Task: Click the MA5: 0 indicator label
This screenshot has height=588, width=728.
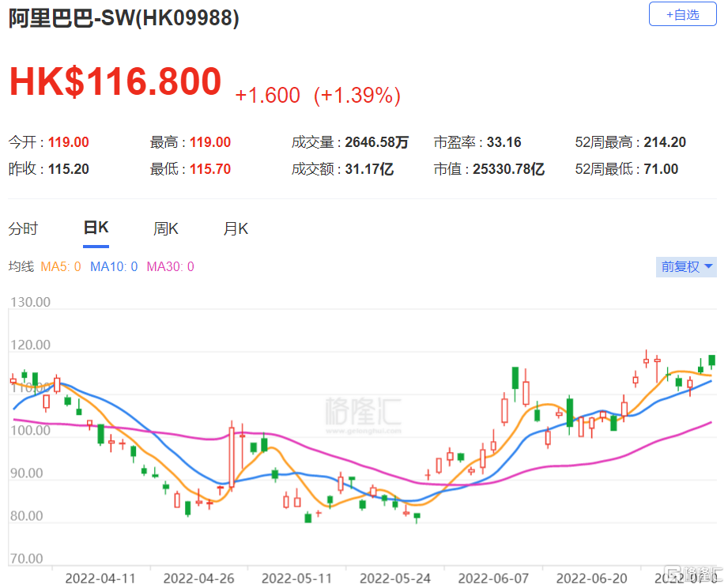Action: [61, 267]
